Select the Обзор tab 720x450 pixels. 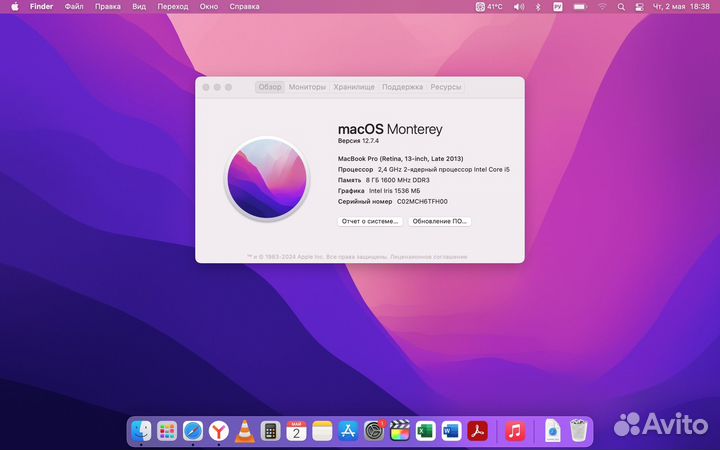270,87
